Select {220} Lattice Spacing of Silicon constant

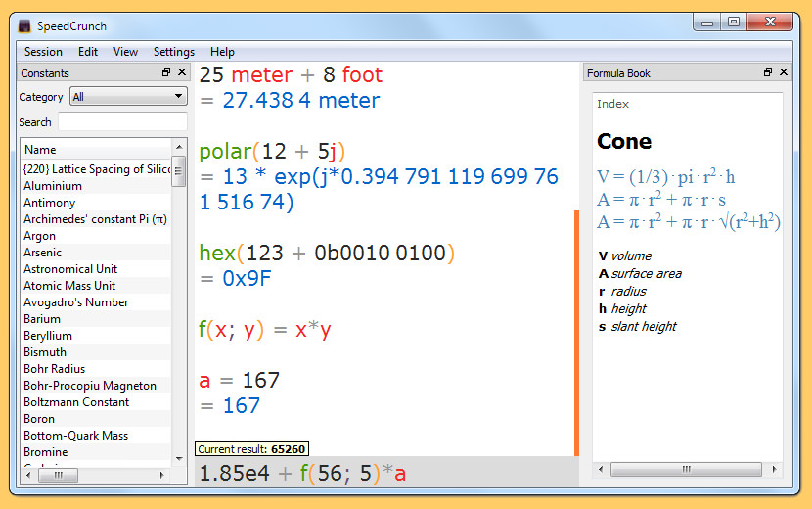coord(96,169)
